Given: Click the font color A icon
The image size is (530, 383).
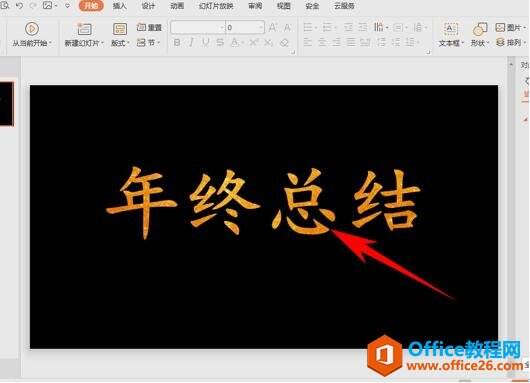Looking at the screenshot, I should pyautogui.click(x=234, y=43).
